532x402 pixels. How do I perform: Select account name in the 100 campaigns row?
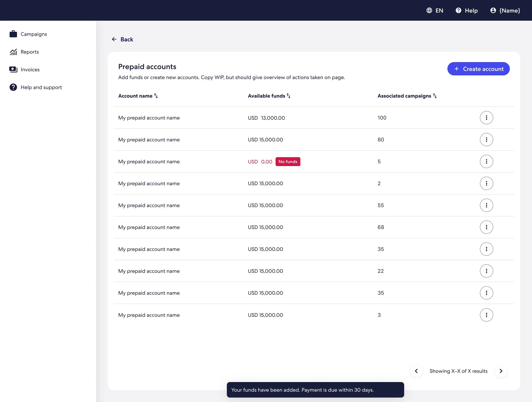(x=149, y=118)
